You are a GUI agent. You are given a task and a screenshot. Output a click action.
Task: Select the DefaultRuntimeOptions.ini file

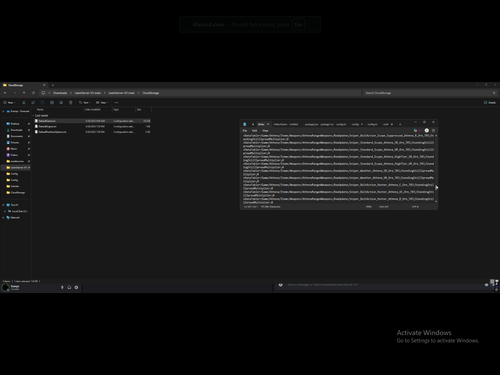click(x=92, y=132)
